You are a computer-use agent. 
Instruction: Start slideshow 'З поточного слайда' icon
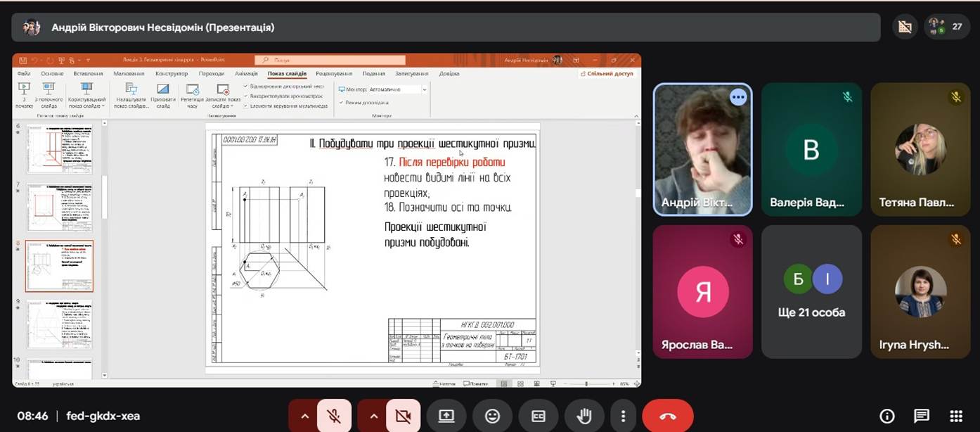(48, 89)
